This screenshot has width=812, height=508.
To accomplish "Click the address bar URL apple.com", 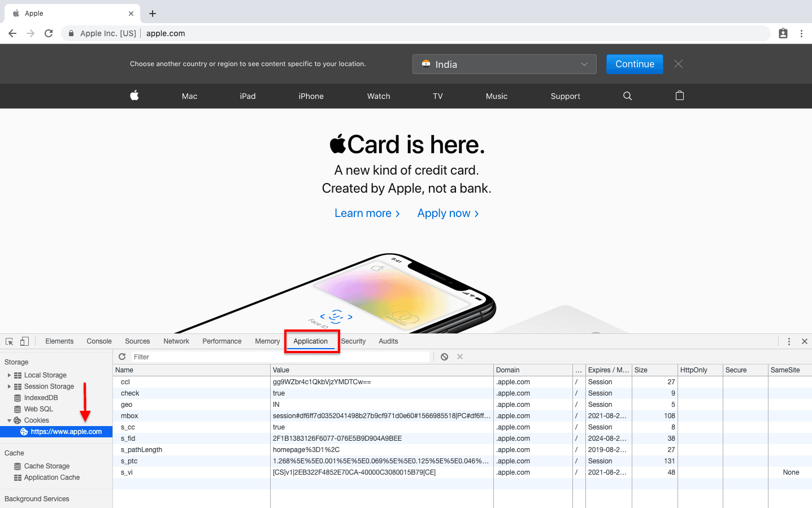I will (x=166, y=33).
